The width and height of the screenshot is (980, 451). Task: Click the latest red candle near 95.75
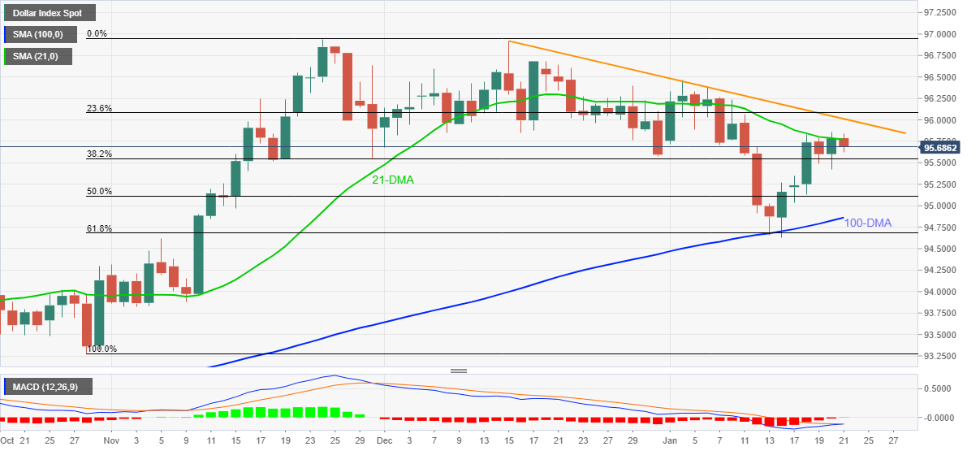(x=844, y=142)
